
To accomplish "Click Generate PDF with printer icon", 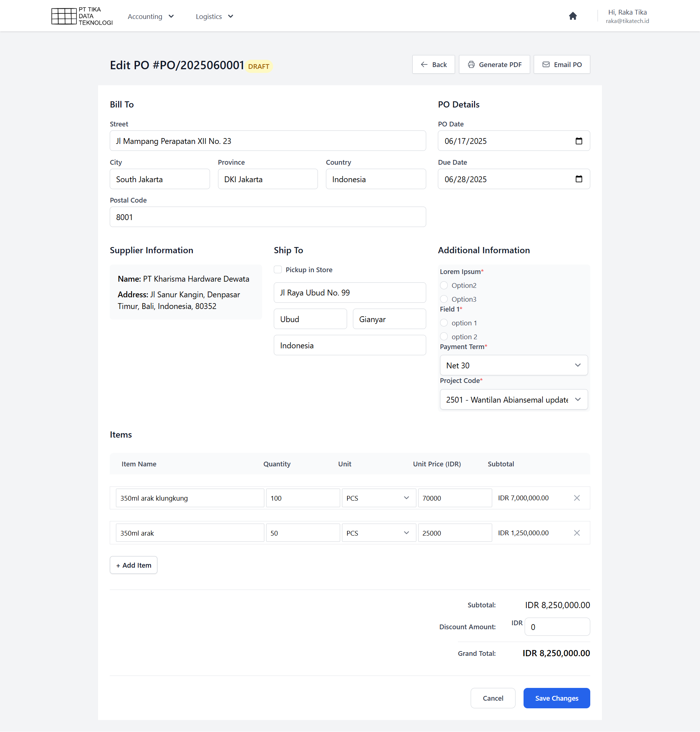I will point(494,64).
